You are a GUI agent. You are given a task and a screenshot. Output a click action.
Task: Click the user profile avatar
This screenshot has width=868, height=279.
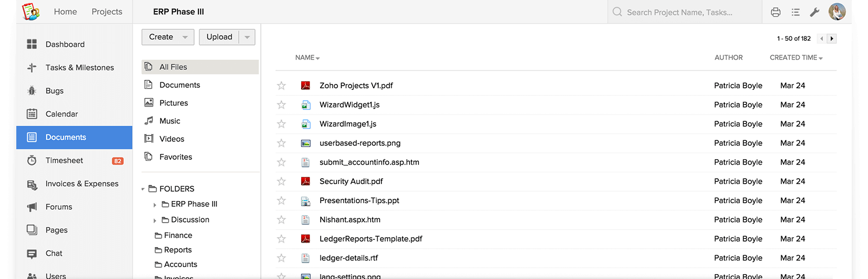837,12
